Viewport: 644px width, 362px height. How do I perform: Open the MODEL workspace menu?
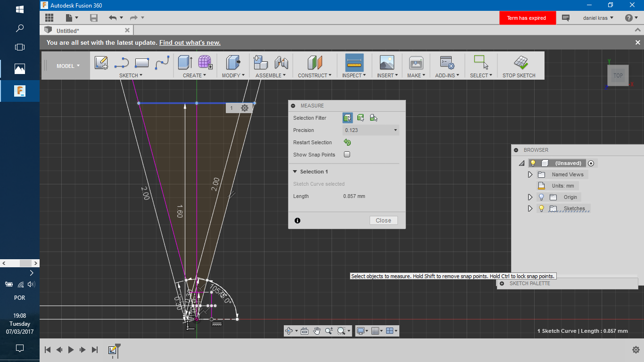pos(68,66)
